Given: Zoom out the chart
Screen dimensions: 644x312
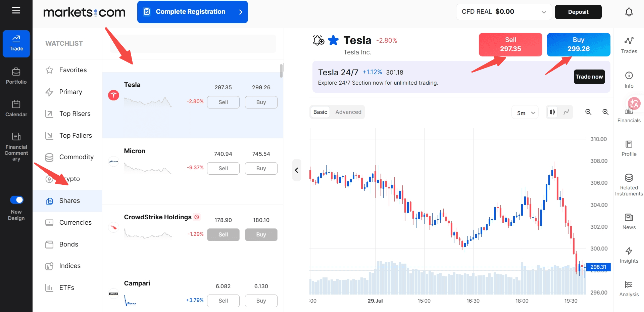Looking at the screenshot, I should pos(588,112).
